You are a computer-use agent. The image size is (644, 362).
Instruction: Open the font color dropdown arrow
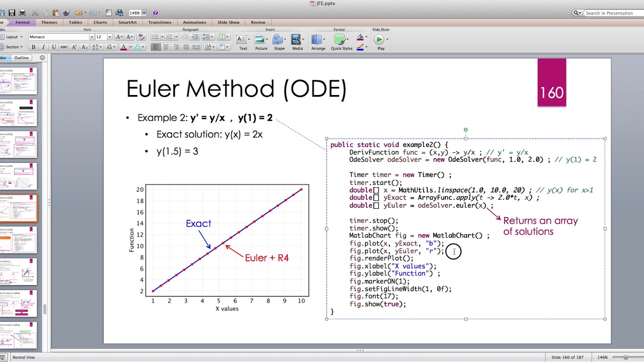pos(130,47)
